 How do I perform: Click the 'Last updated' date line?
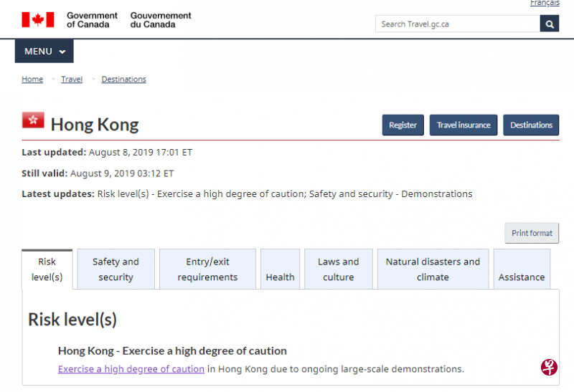(107, 153)
